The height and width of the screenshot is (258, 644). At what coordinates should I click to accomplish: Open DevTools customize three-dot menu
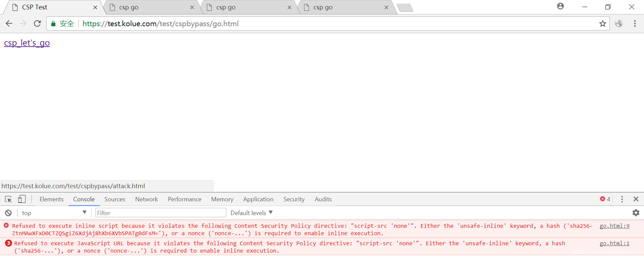(x=622, y=199)
